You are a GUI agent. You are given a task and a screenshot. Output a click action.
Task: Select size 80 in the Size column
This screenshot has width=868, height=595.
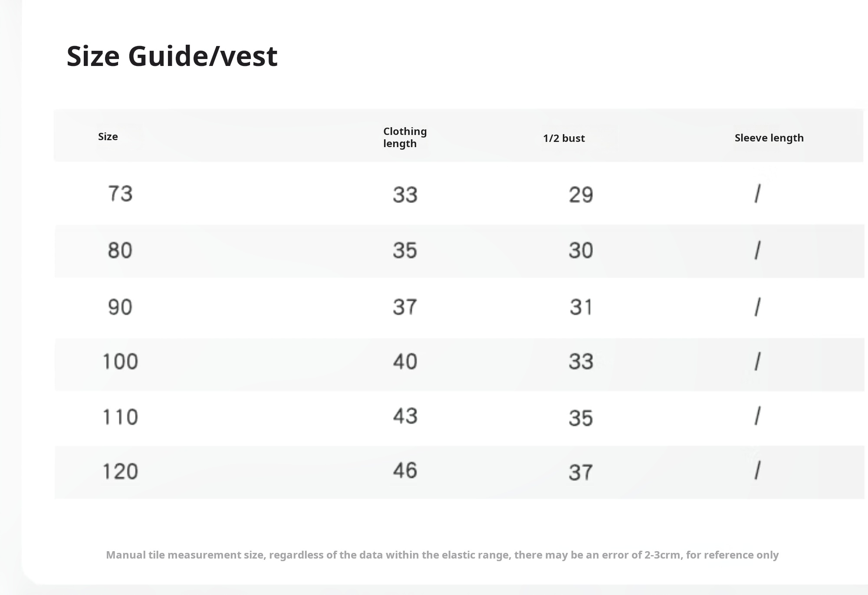pyautogui.click(x=120, y=250)
